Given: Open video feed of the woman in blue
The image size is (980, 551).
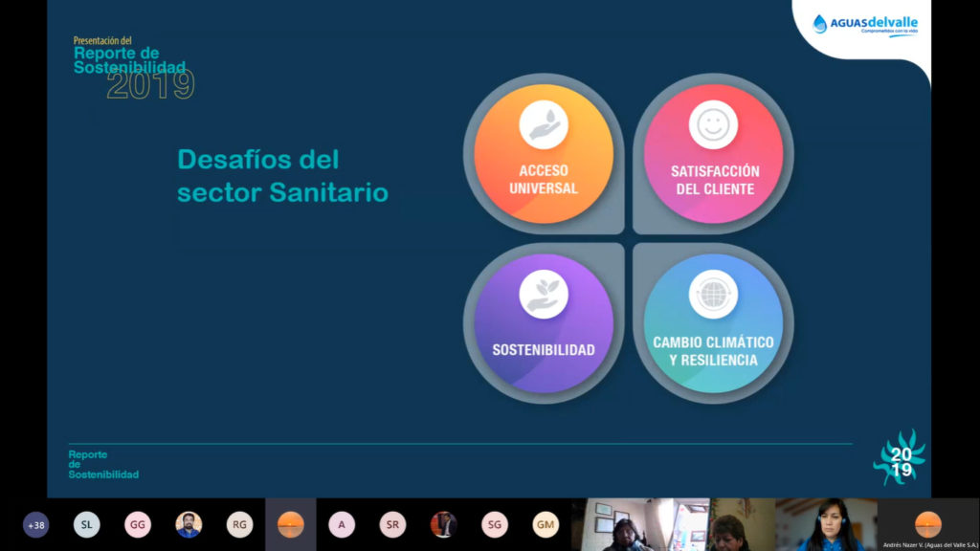Looking at the screenshot, I should click(826, 525).
